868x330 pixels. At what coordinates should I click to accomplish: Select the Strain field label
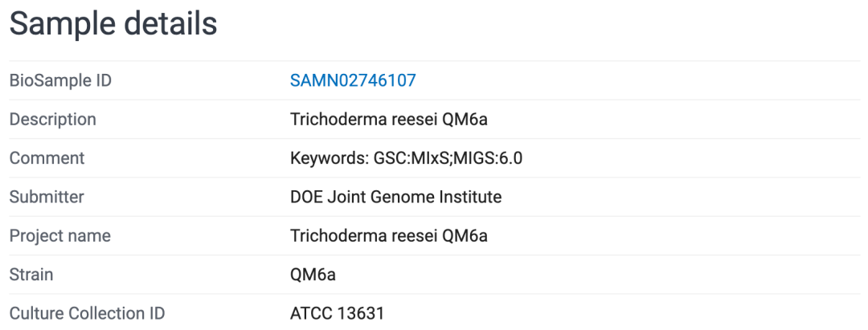31,275
